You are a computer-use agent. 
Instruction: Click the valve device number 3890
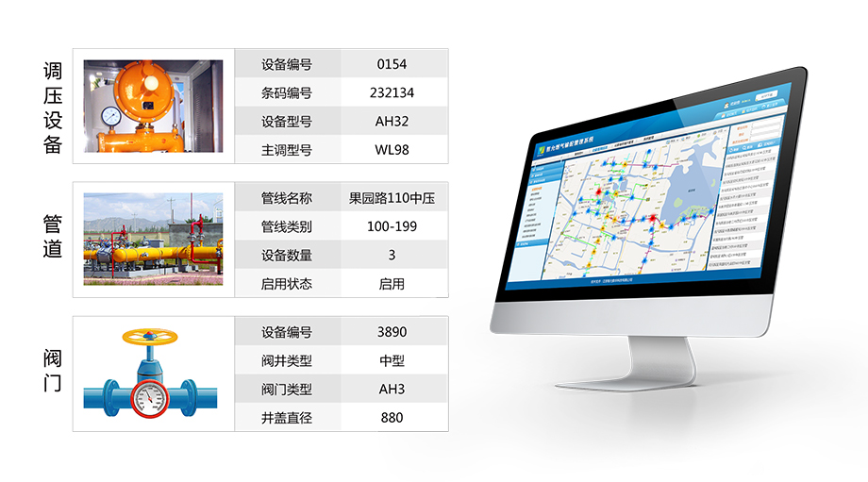click(x=392, y=333)
